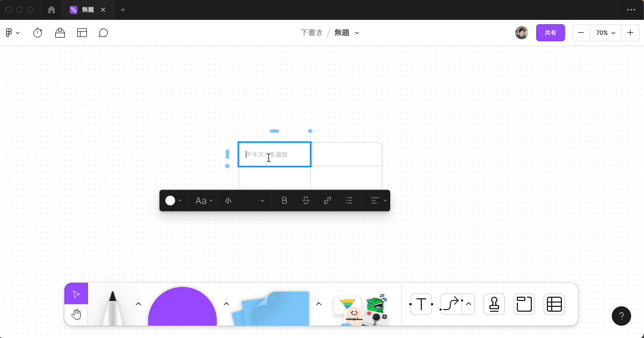
Task: Select the move cursor tool
Action: pyautogui.click(x=76, y=294)
